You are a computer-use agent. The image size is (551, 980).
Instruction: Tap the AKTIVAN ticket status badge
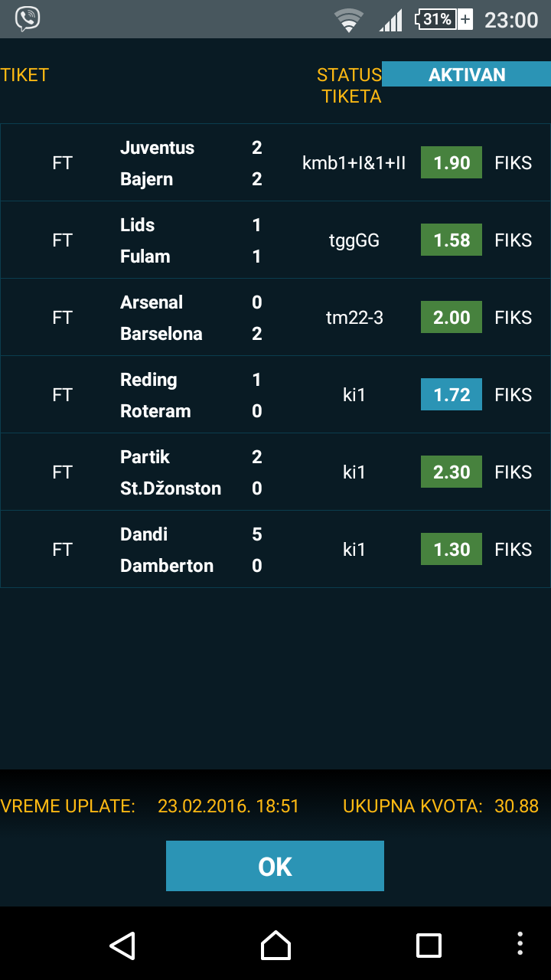(466, 75)
